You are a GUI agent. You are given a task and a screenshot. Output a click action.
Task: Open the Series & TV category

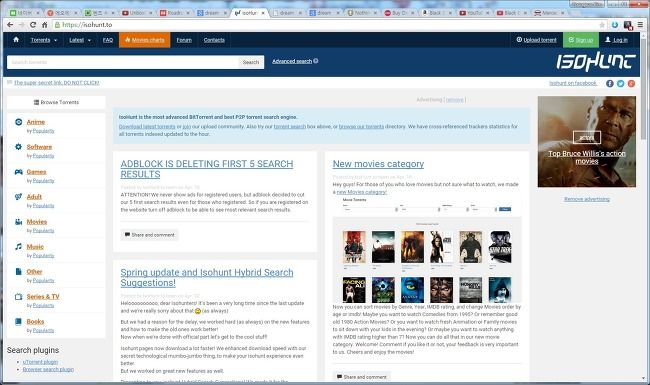tap(43, 296)
